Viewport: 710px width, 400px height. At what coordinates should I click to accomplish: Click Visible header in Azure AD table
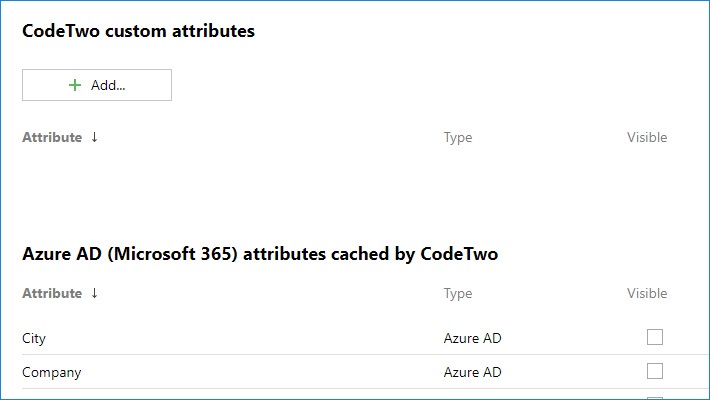click(x=646, y=294)
